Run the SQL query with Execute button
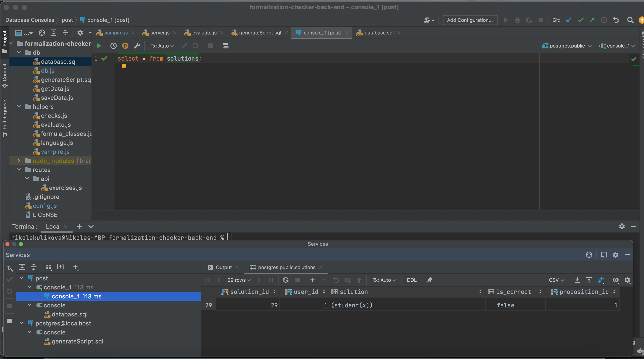 (x=99, y=46)
